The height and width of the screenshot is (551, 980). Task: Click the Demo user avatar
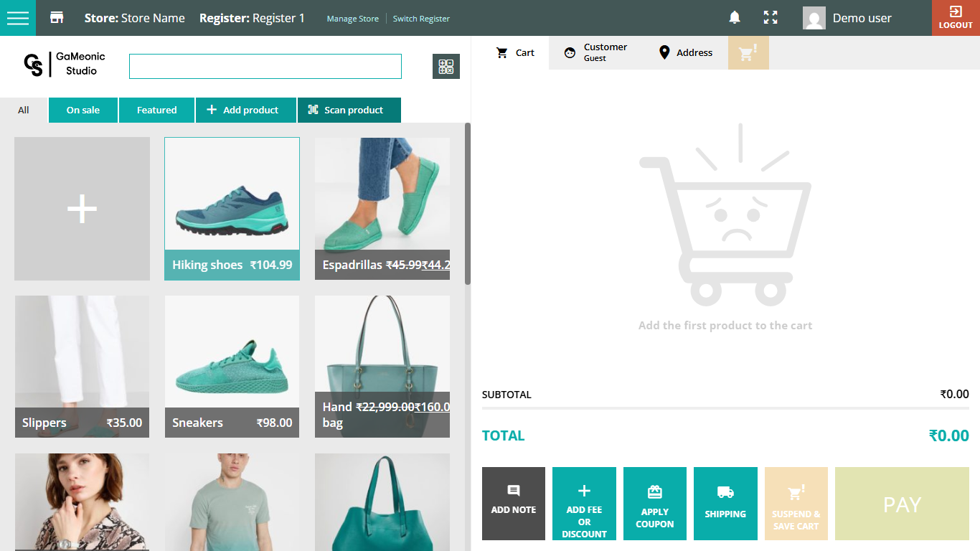pos(814,18)
